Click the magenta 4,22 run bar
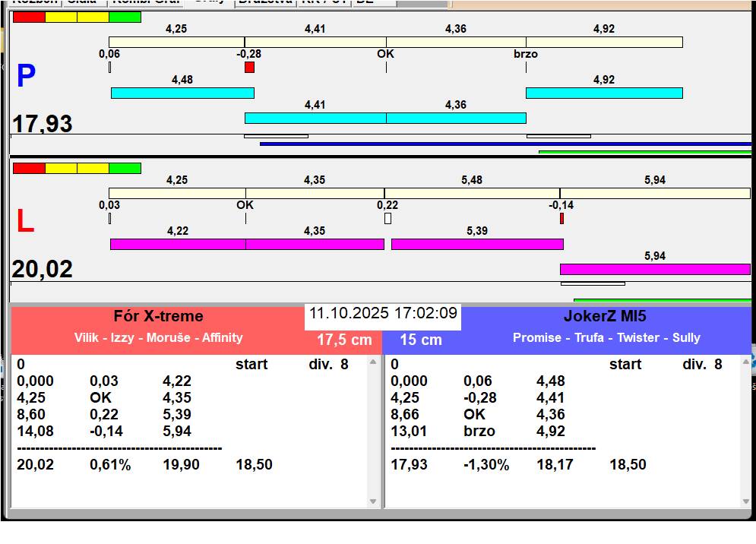Viewport: 756px width, 544px height. pyautogui.click(x=178, y=244)
